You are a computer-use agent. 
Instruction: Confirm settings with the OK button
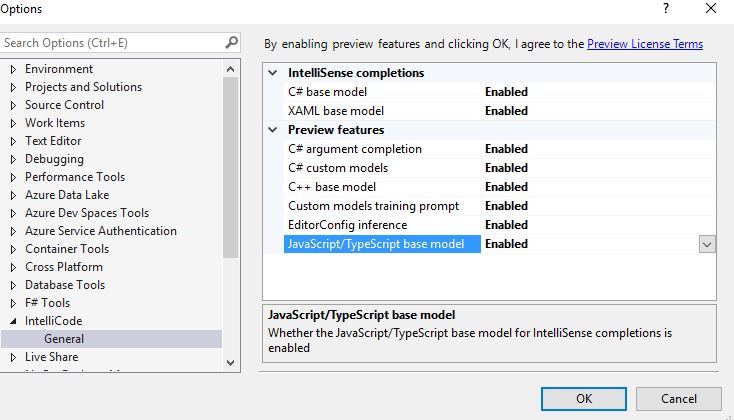[x=584, y=399]
